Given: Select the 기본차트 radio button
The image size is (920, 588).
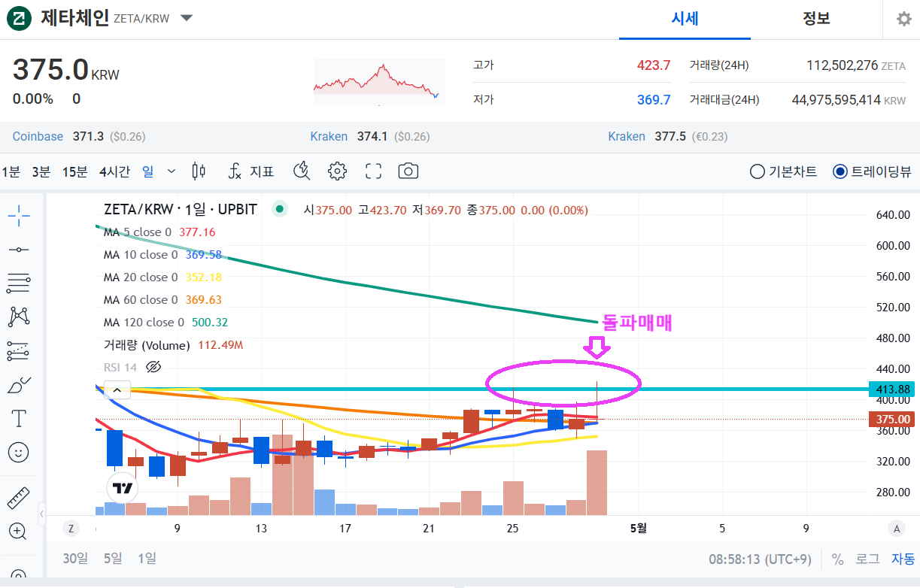Looking at the screenshot, I should [x=758, y=171].
